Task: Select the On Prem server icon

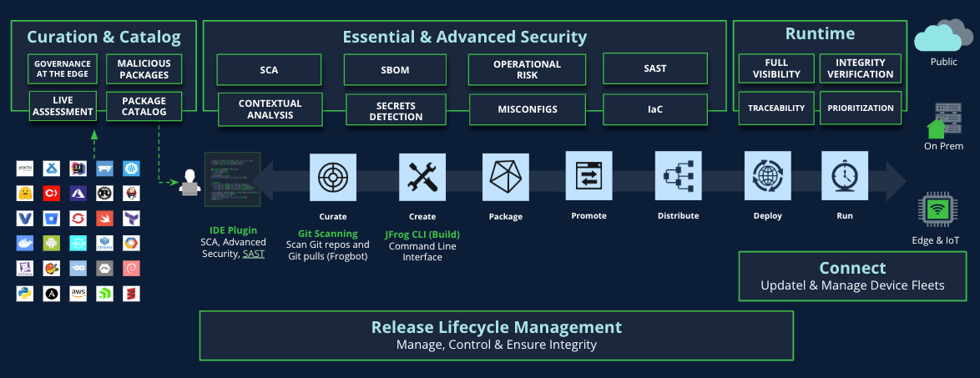Action: tap(944, 120)
